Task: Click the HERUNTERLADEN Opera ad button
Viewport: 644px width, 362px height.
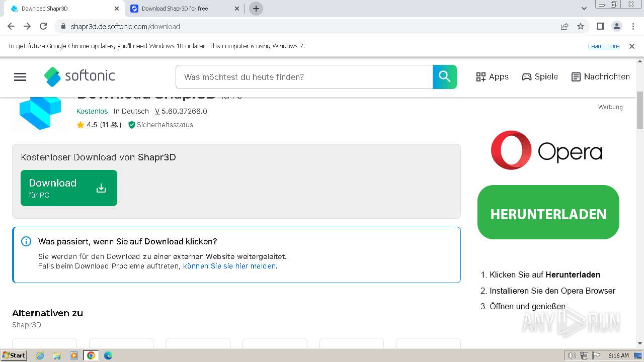Action: (548, 212)
